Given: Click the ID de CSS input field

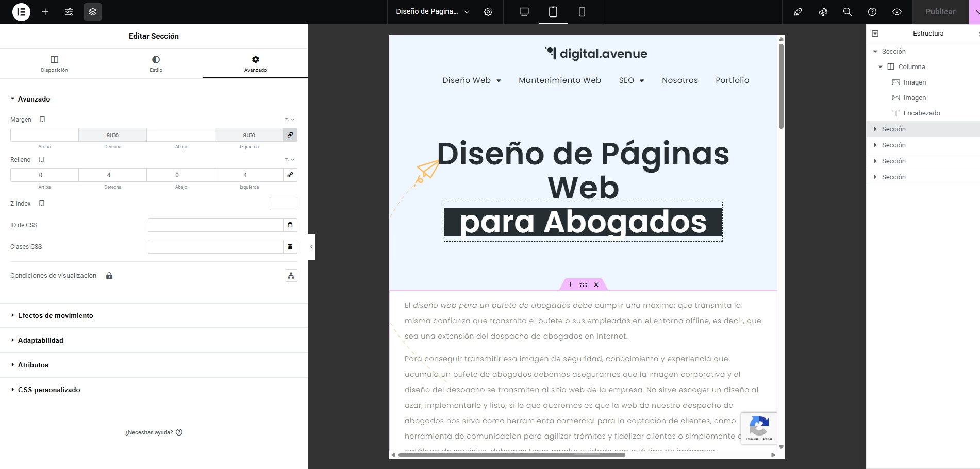Looking at the screenshot, I should coord(215,225).
